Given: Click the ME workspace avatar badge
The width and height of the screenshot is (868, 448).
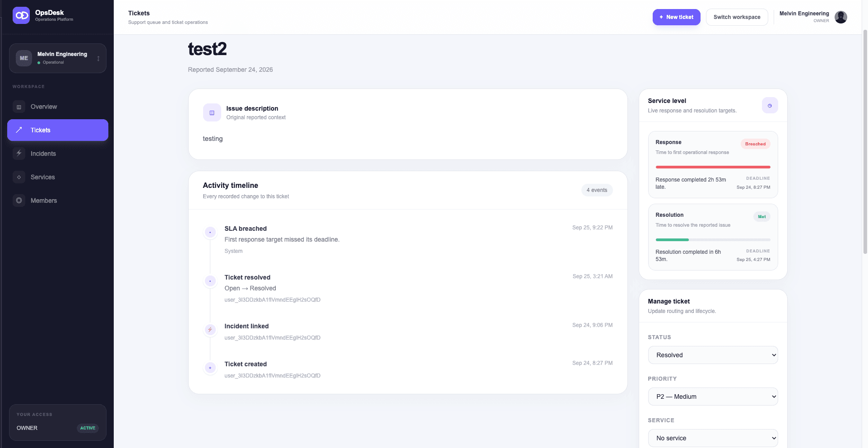Looking at the screenshot, I should pyautogui.click(x=24, y=58).
